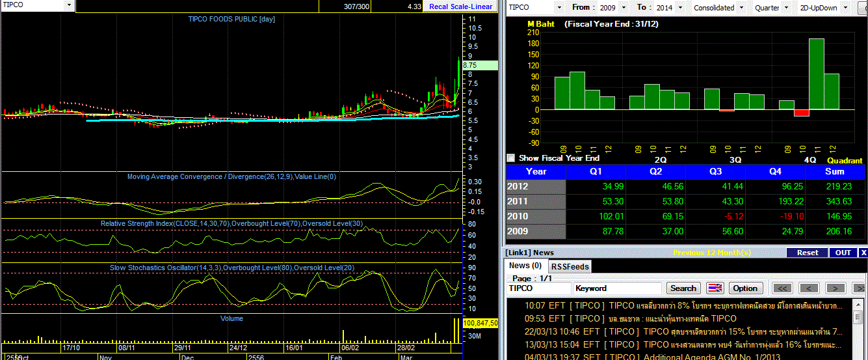
Task: Open the From year 2009 dropdown
Action: [x=624, y=7]
